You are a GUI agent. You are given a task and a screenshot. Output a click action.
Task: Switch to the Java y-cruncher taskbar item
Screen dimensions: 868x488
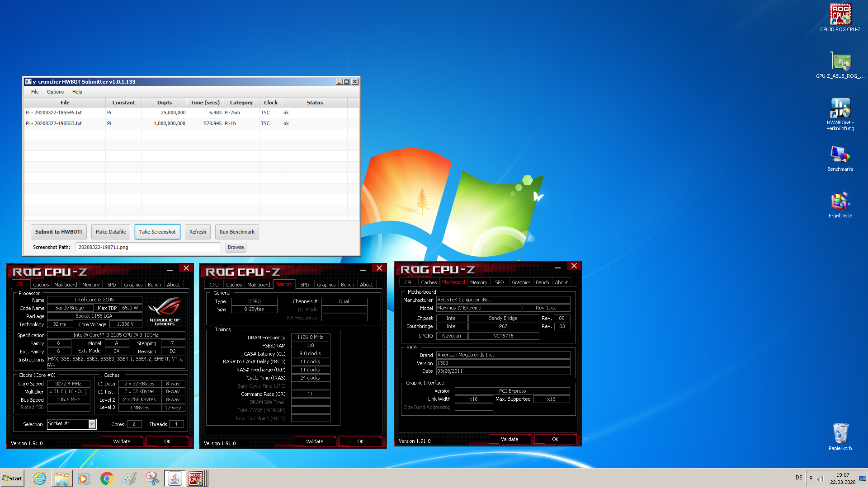(175, 479)
